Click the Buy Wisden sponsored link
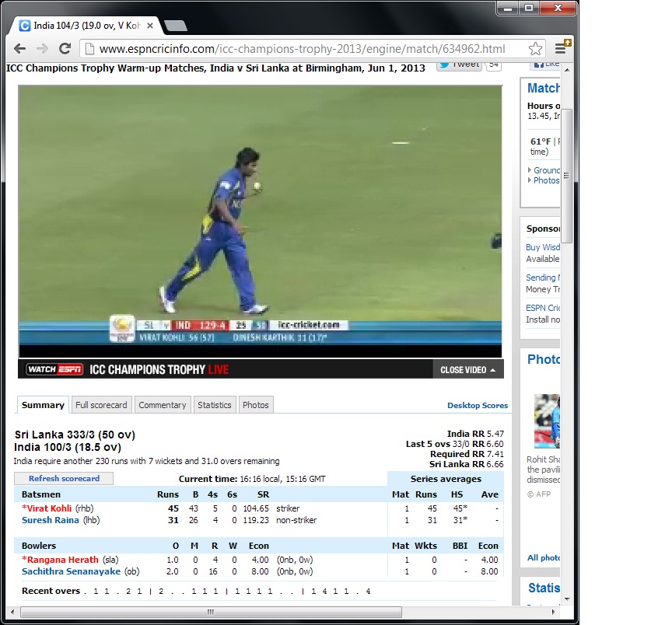 (543, 247)
